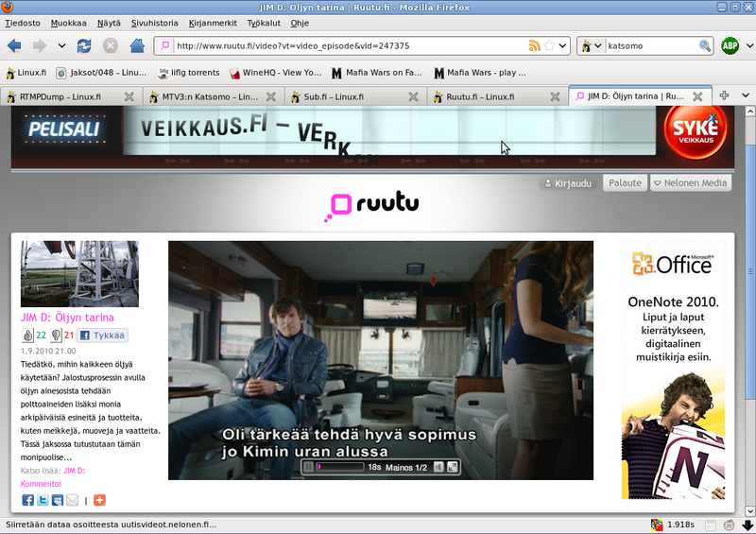
Task: Click the thumbs up vote icon
Action: tap(27, 336)
